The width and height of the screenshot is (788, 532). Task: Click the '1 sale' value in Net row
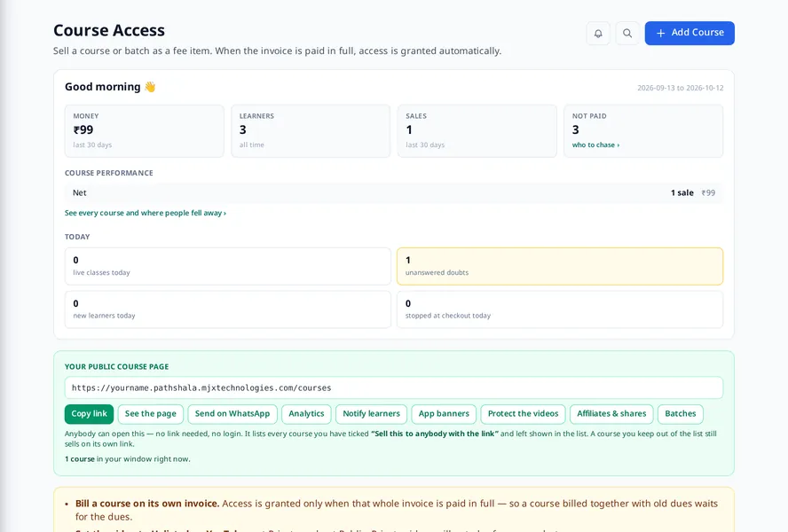(682, 193)
